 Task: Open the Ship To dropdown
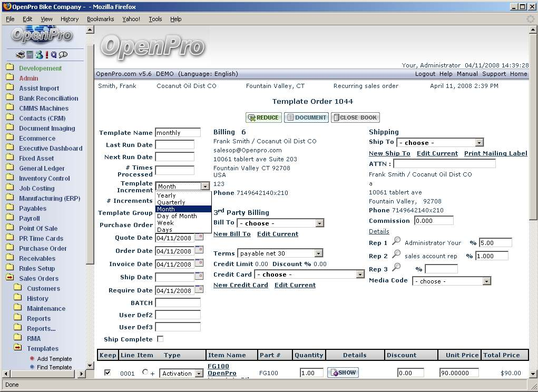coord(440,143)
